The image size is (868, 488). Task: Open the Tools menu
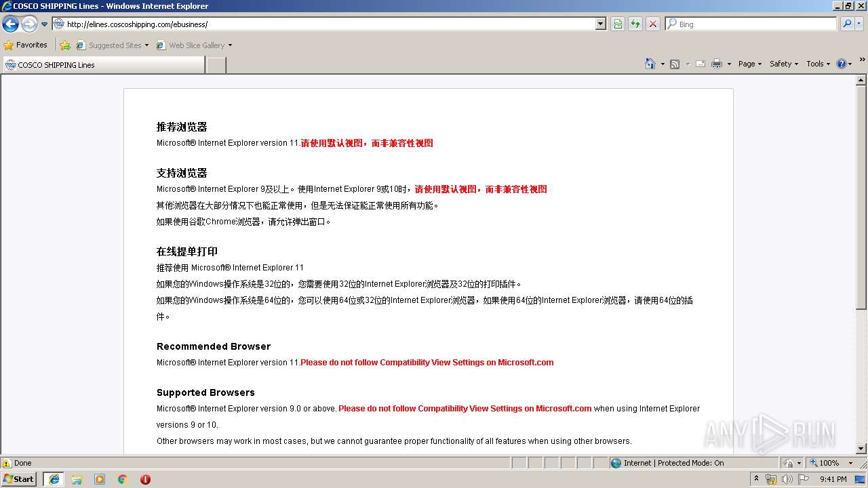818,64
